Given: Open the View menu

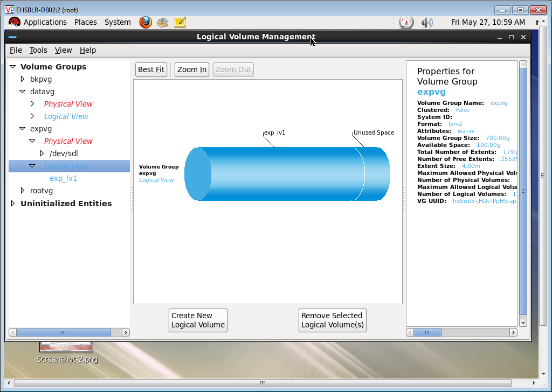Looking at the screenshot, I should (63, 50).
